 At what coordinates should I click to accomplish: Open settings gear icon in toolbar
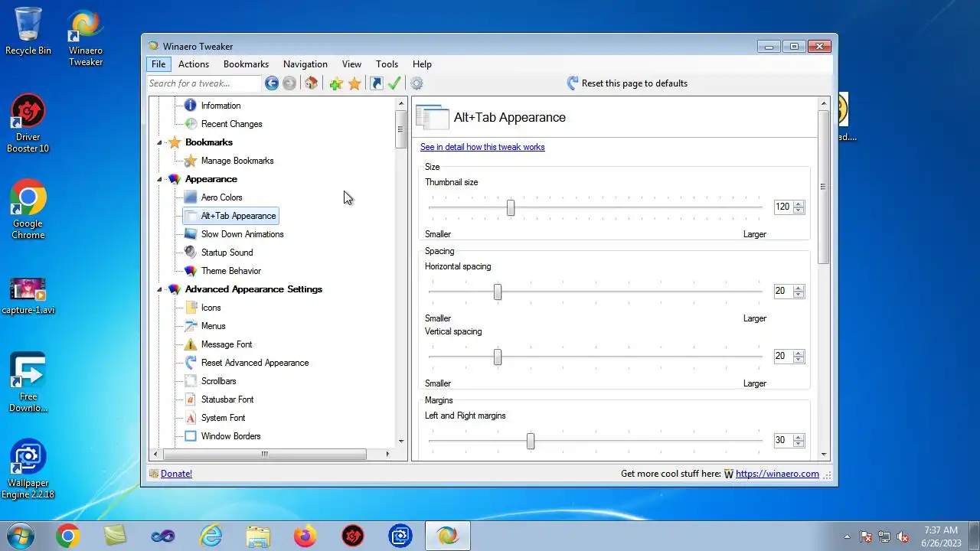416,83
